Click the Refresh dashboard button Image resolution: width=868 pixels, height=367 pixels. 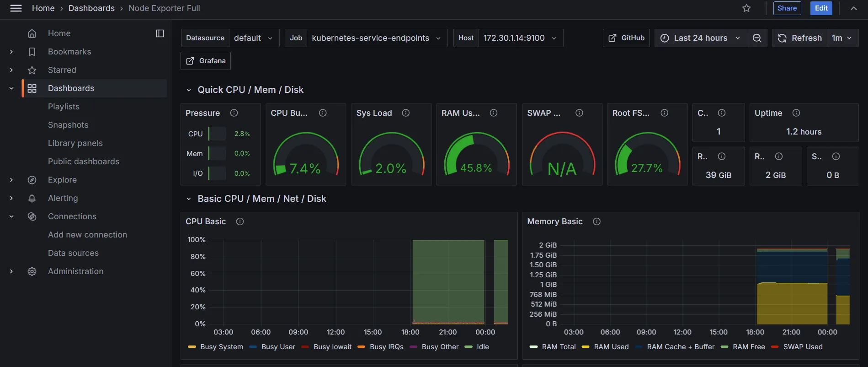click(800, 38)
